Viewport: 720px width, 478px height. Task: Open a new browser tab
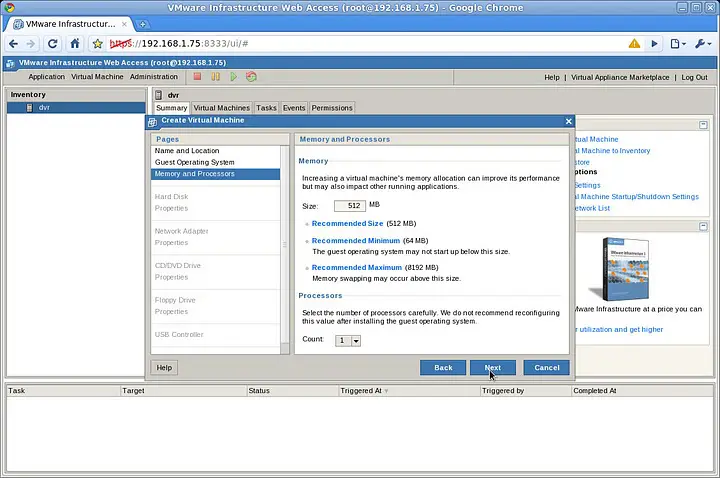(142, 24)
